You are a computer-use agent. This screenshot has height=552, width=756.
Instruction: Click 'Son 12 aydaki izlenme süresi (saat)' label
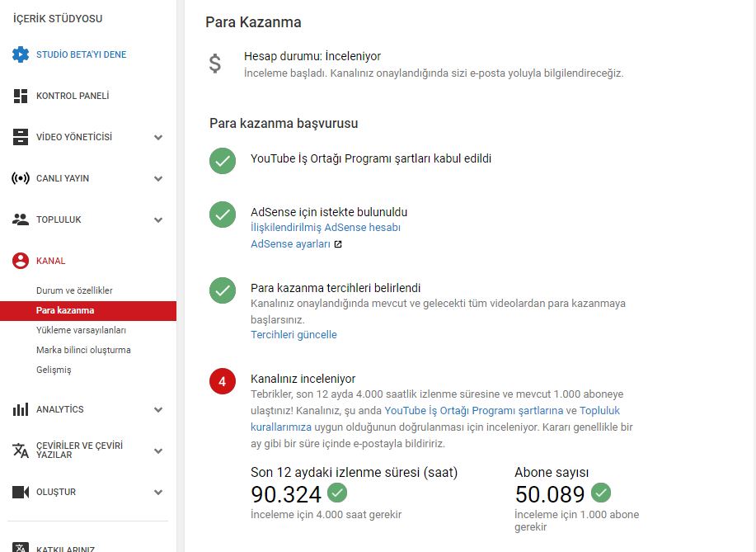pyautogui.click(x=354, y=473)
